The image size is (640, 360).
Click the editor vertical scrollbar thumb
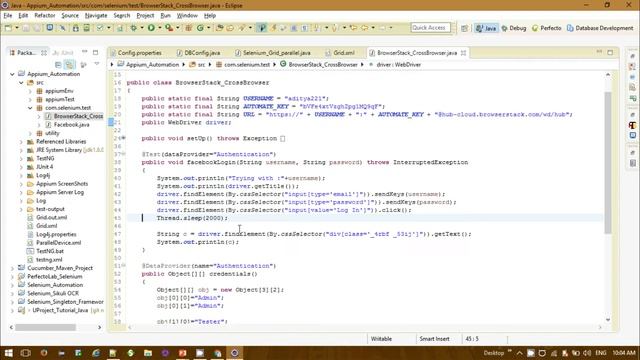[x=608, y=162]
